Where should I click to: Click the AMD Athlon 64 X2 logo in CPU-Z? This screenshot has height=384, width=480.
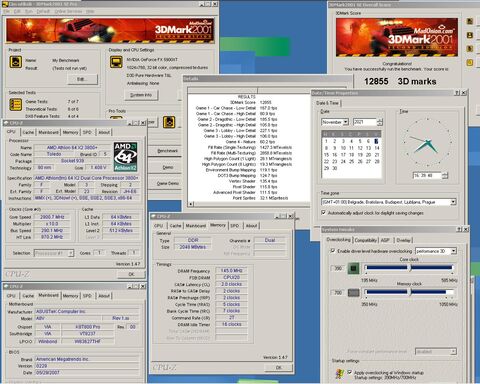pyautogui.click(x=125, y=157)
